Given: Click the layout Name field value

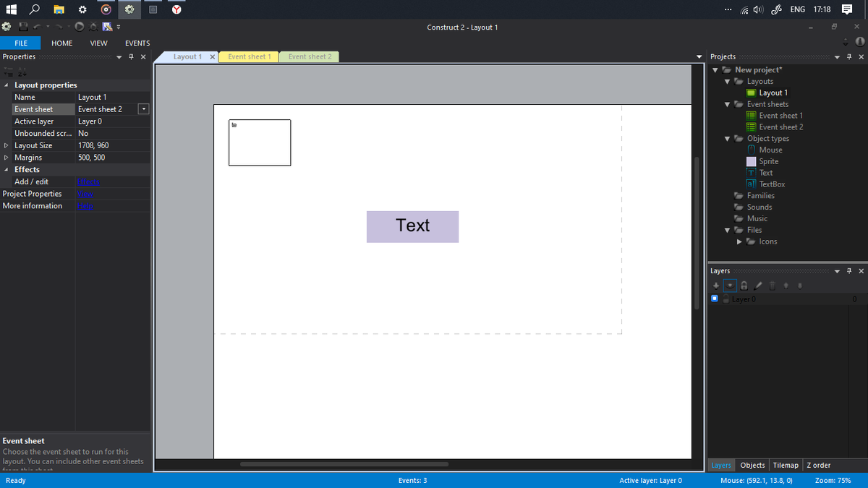Looking at the screenshot, I should click(x=113, y=97).
